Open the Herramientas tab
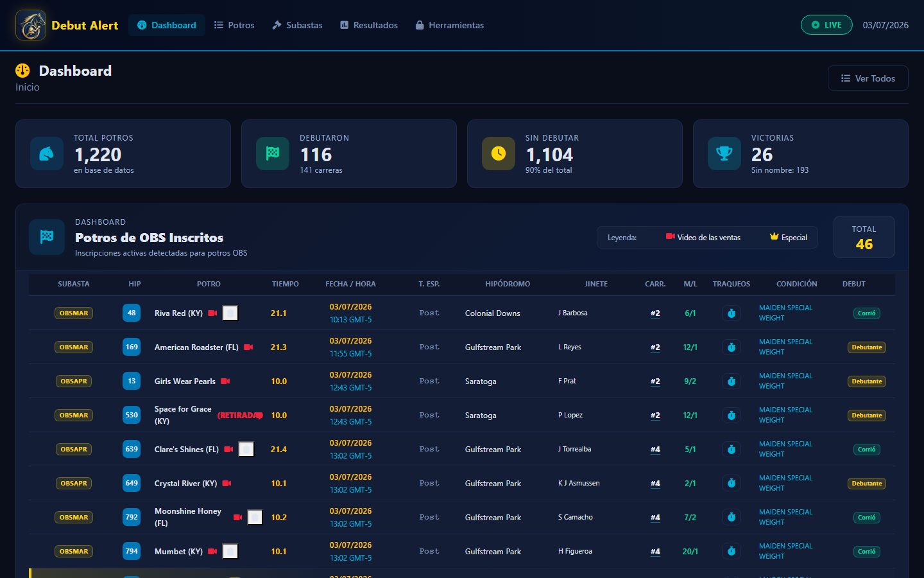 449,25
